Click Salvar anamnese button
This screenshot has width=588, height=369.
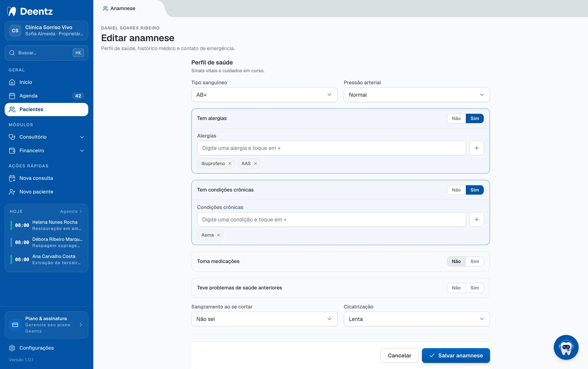(x=456, y=356)
